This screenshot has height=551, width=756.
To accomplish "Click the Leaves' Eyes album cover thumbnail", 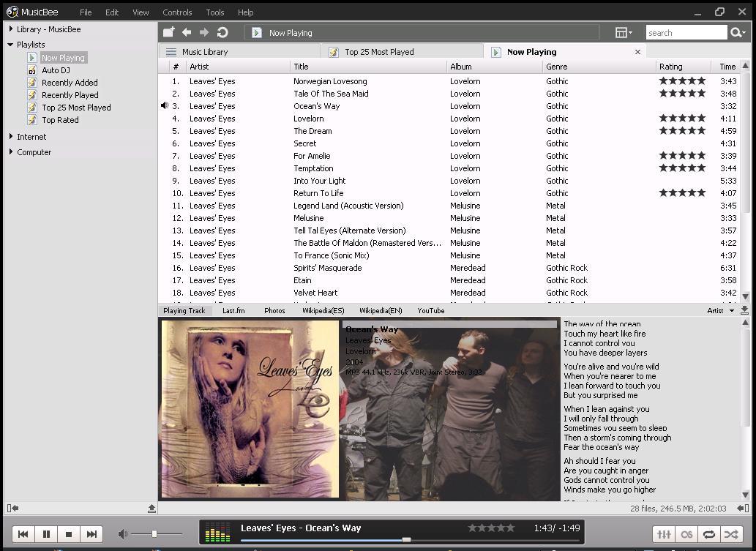I will click(x=250, y=408).
